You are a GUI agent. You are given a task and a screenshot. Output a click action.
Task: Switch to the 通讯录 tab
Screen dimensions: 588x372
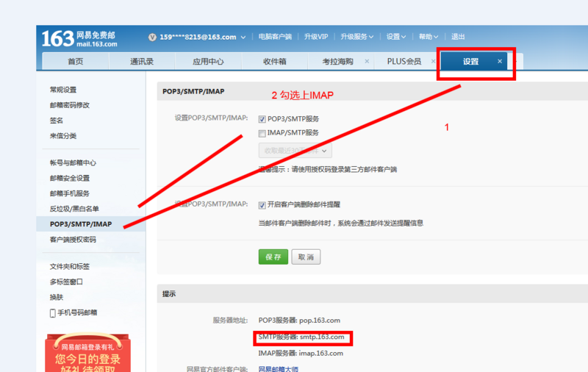(x=142, y=61)
